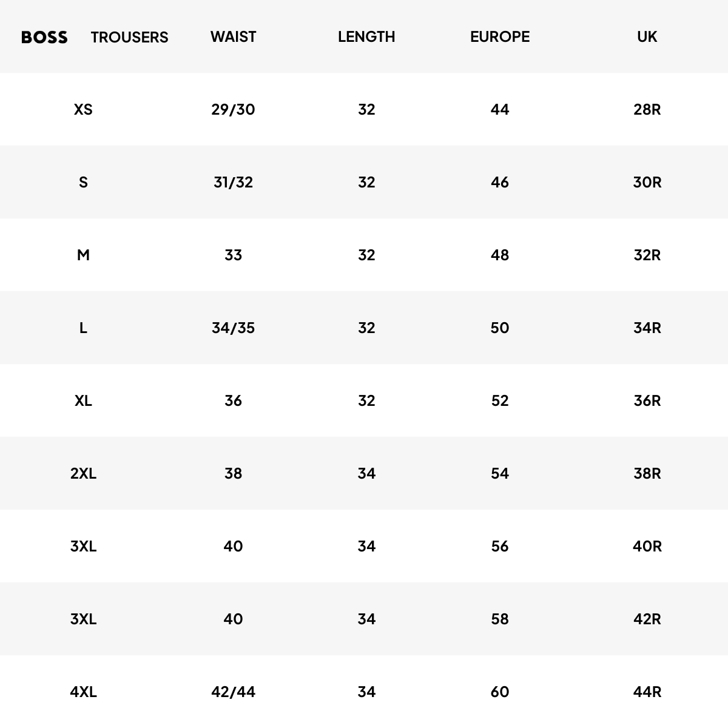Select the XL size row label
The height and width of the screenshot is (728, 728).
click(x=83, y=401)
